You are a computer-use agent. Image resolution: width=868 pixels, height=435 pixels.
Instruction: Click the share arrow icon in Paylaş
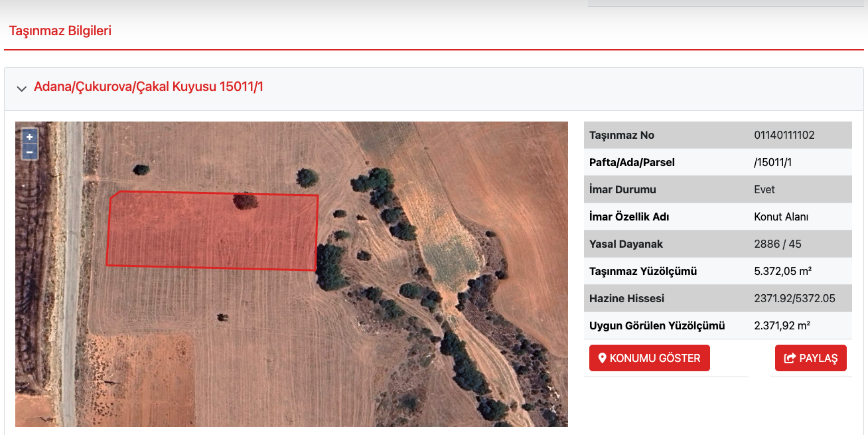click(790, 358)
